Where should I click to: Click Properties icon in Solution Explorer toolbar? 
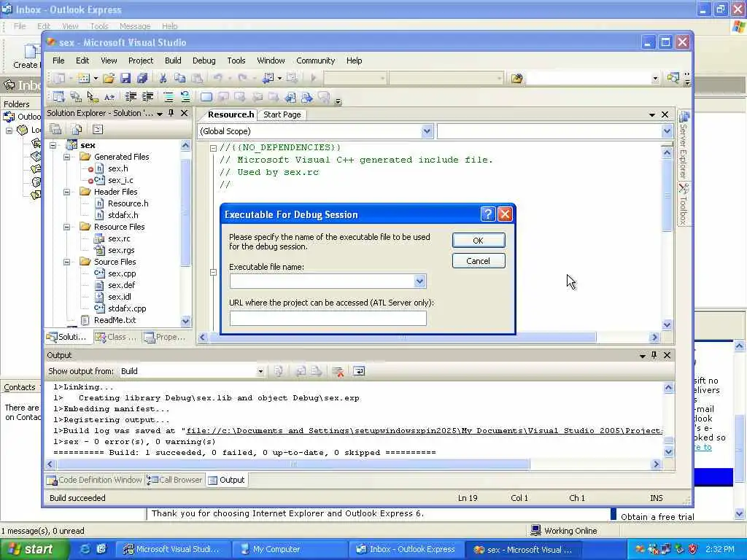click(x=55, y=129)
